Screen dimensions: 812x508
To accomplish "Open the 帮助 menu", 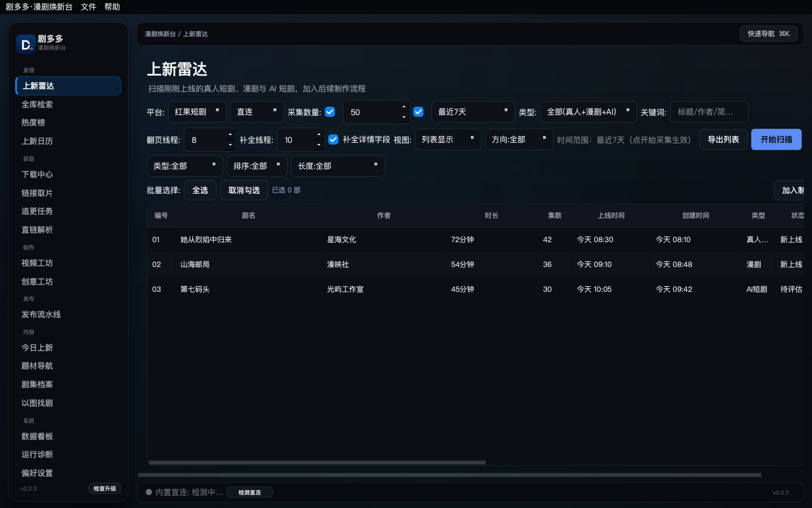I will (x=112, y=7).
